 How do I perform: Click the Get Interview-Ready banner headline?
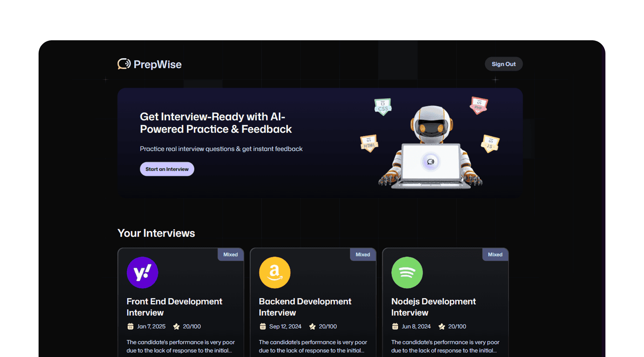pyautogui.click(x=216, y=123)
